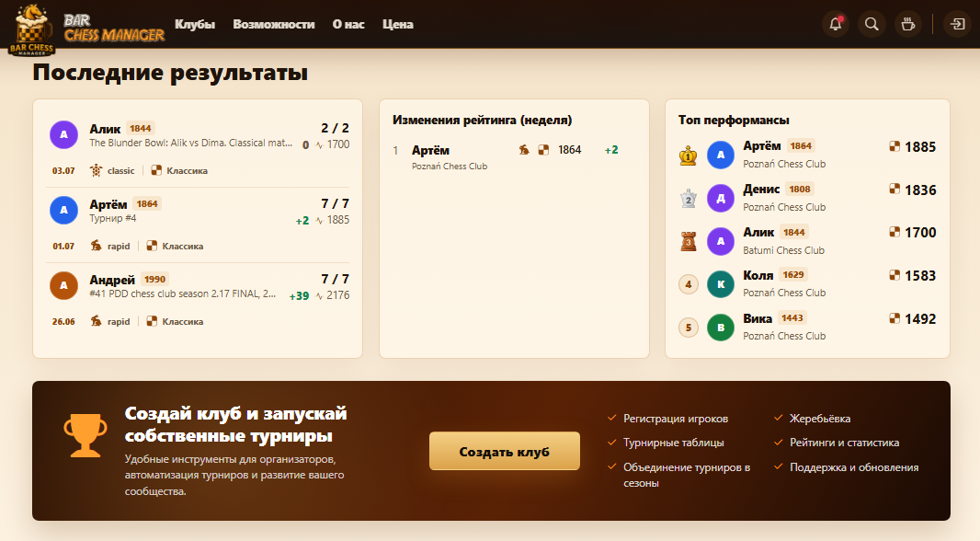Open Андрей's name in latest results
980x541 pixels.
(112, 280)
